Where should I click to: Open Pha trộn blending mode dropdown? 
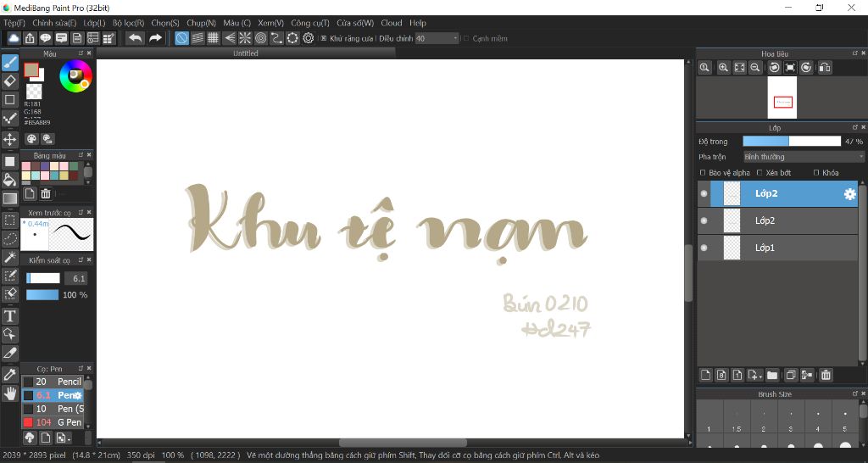point(804,157)
